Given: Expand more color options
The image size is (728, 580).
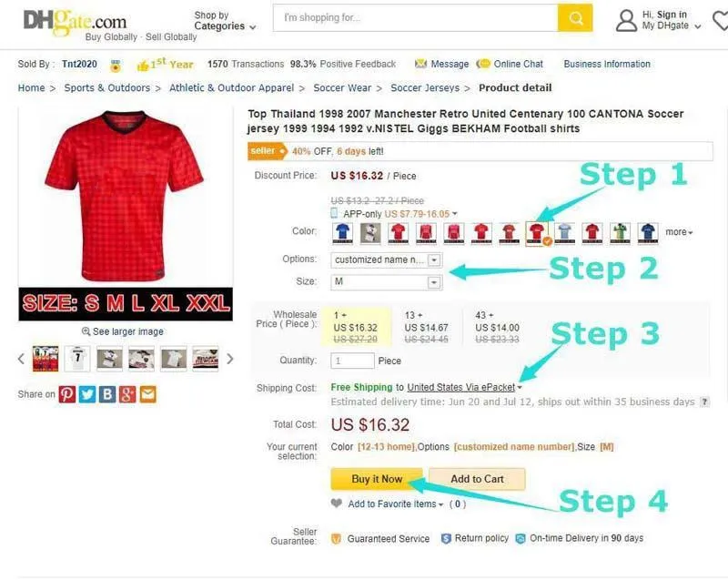Looking at the screenshot, I should pyautogui.click(x=679, y=231).
